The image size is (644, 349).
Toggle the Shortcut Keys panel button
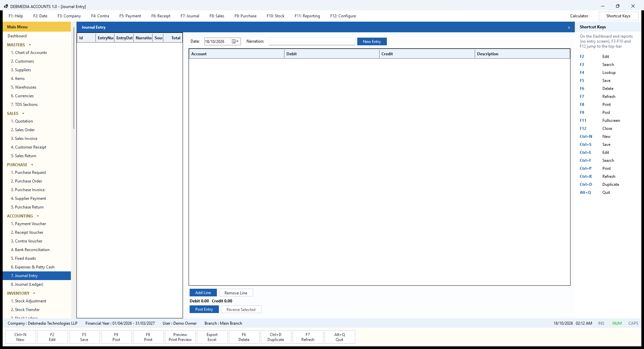point(618,16)
